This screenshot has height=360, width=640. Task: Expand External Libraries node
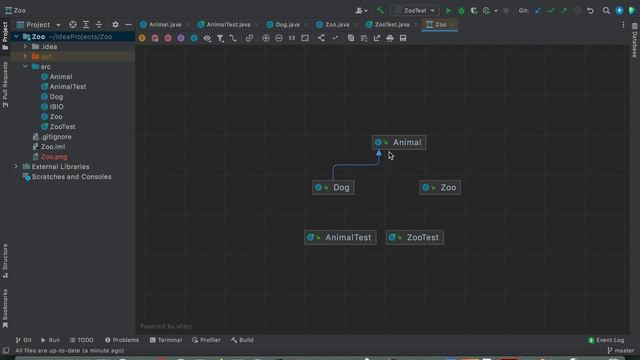[x=16, y=167]
